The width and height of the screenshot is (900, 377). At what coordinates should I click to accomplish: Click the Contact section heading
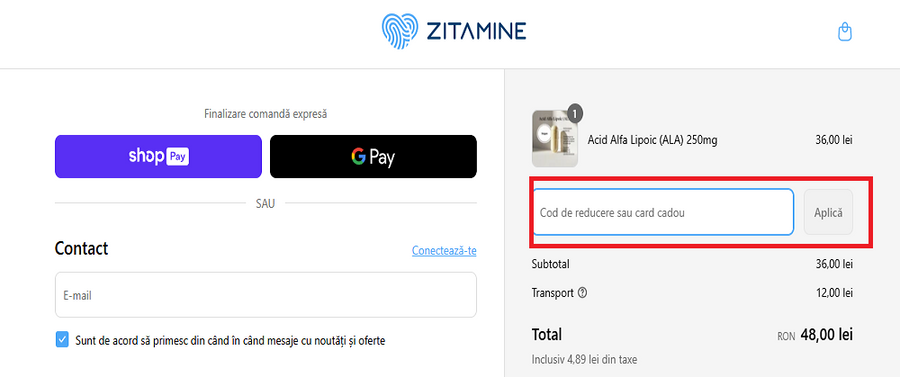click(82, 248)
